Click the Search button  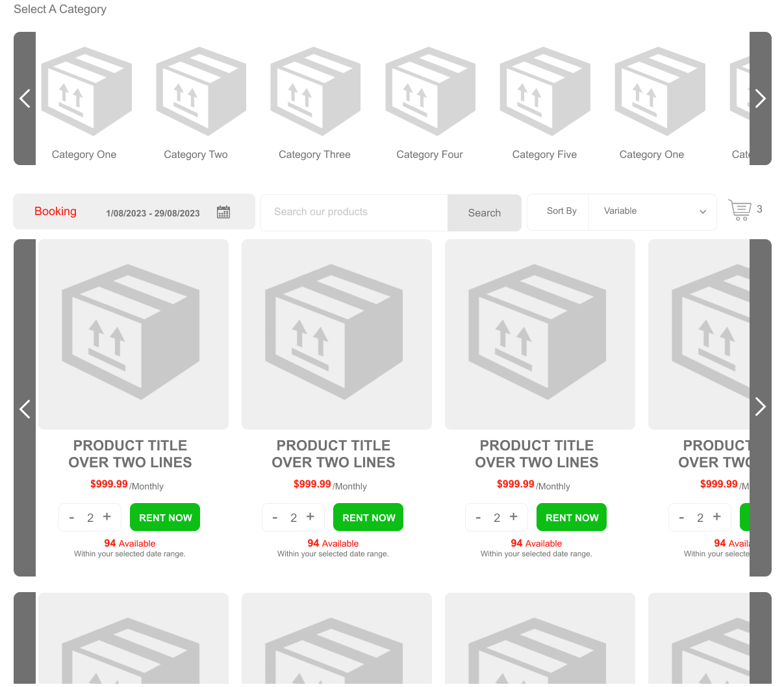tap(484, 213)
